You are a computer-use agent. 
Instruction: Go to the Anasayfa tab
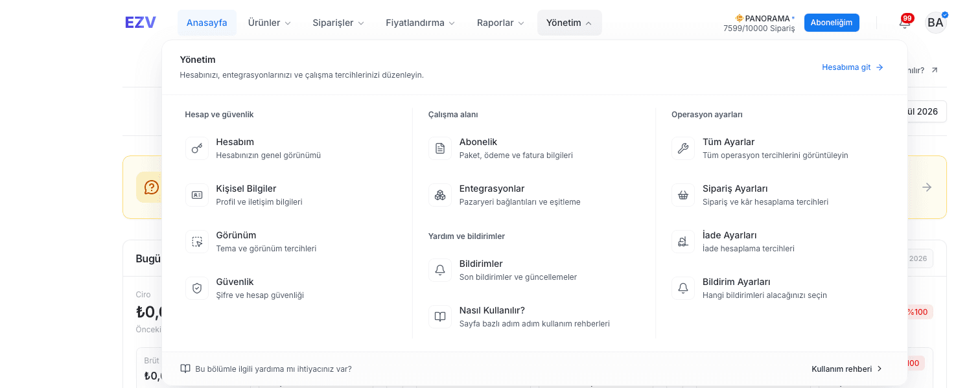(x=207, y=23)
